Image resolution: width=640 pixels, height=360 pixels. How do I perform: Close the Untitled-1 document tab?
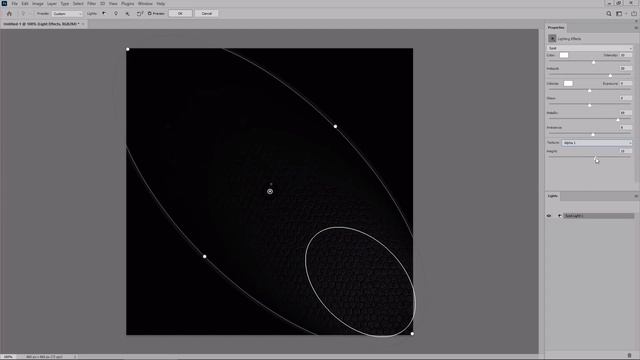click(83, 24)
